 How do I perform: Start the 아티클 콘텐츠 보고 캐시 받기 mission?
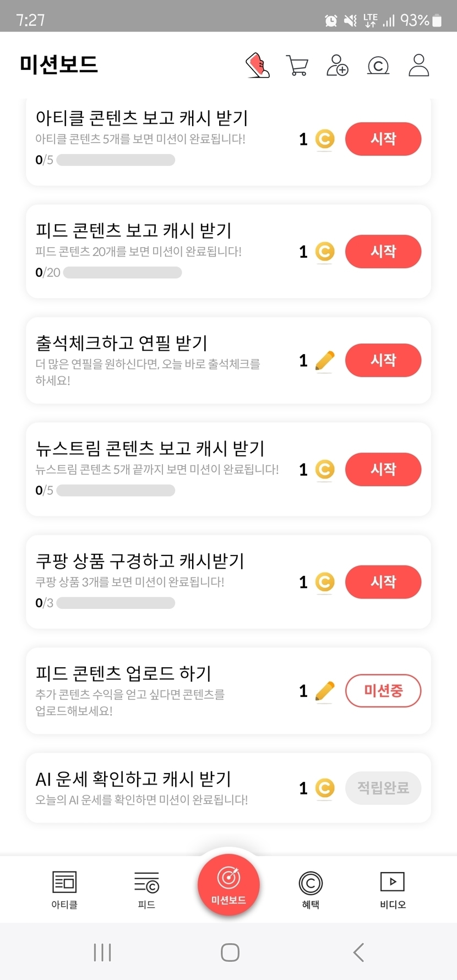pyautogui.click(x=383, y=139)
